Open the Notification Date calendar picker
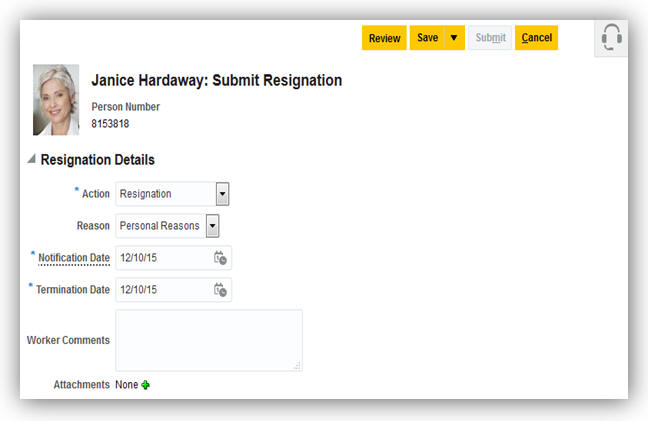Viewport: 648px width, 421px height. click(220, 258)
